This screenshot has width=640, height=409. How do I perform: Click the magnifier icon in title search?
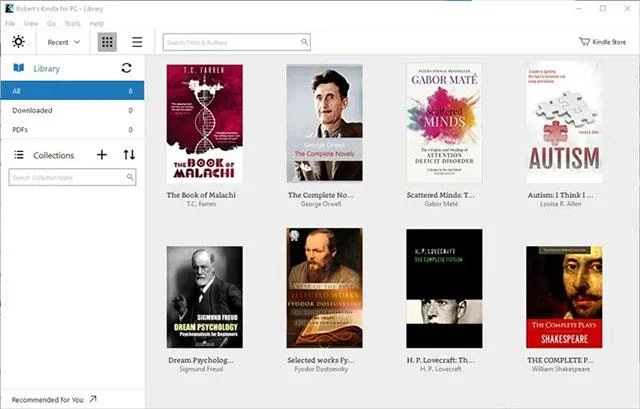click(304, 42)
